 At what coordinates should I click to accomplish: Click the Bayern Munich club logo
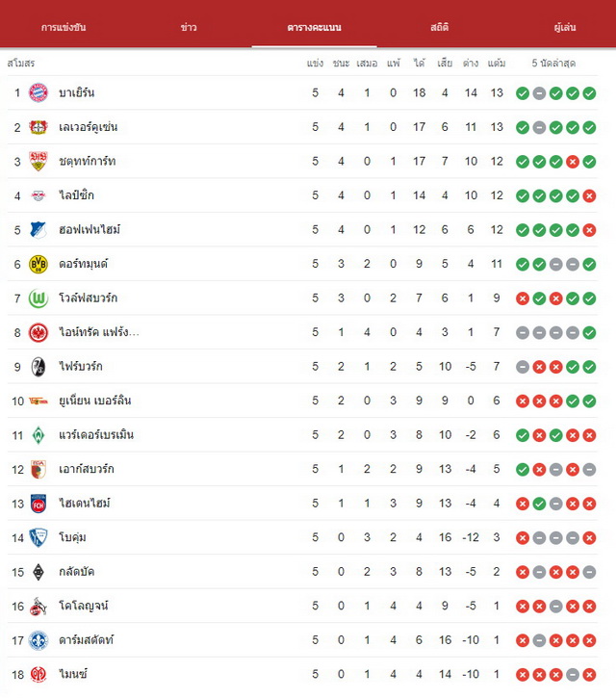[x=38, y=92]
